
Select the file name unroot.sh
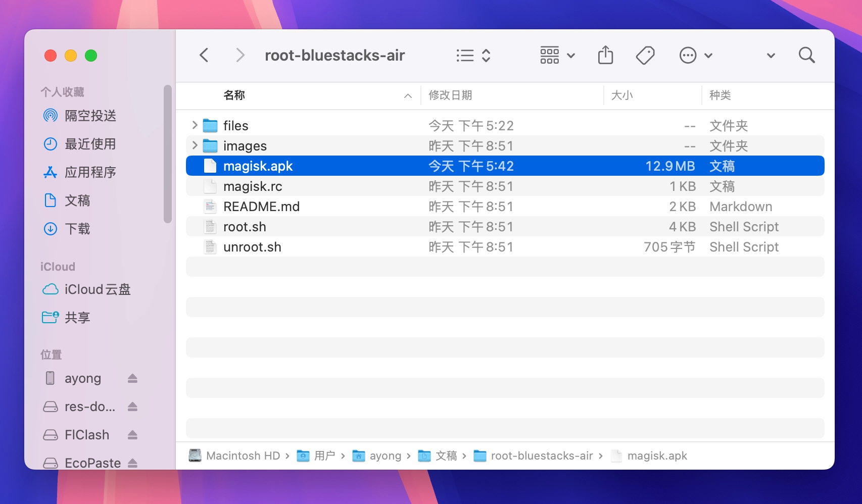click(x=252, y=247)
